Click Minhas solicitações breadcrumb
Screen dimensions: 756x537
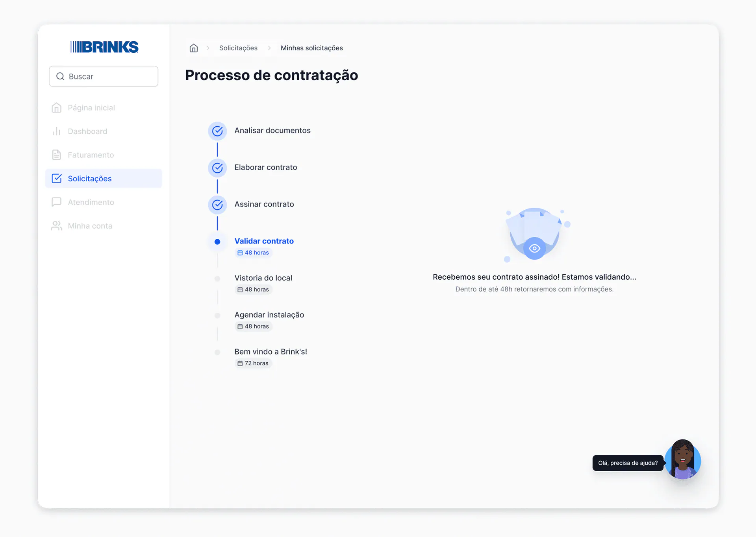point(312,48)
